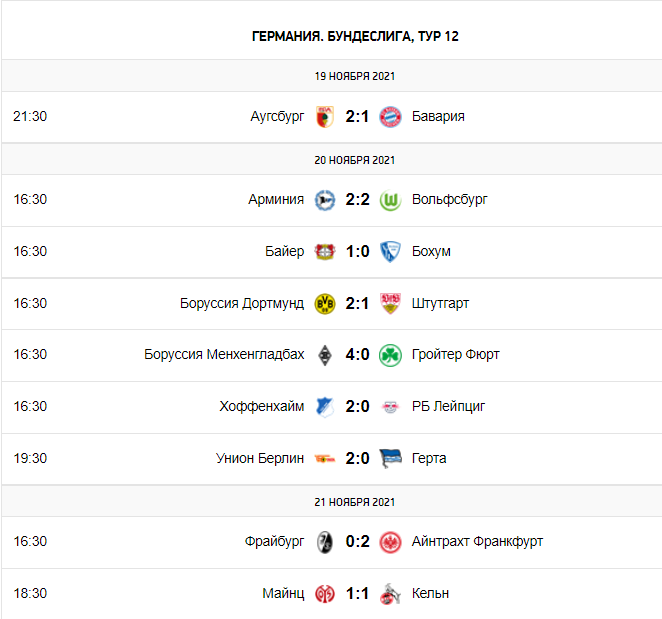Click the Bayer Leverkusen crest
Screen dimensions: 662x619
pos(324,251)
